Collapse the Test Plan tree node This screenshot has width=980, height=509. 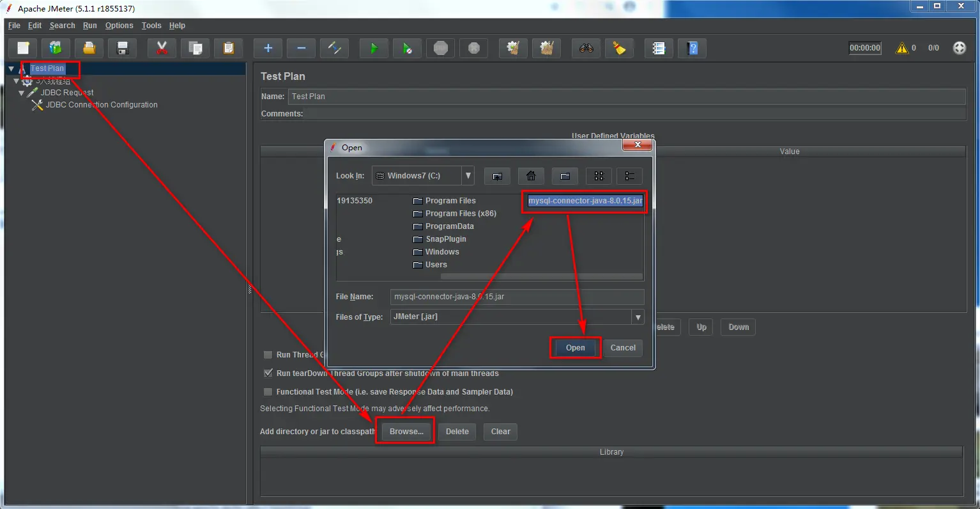tap(11, 68)
